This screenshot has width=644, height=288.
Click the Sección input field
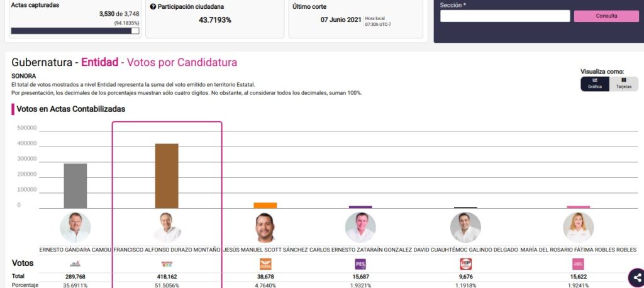coord(505,16)
